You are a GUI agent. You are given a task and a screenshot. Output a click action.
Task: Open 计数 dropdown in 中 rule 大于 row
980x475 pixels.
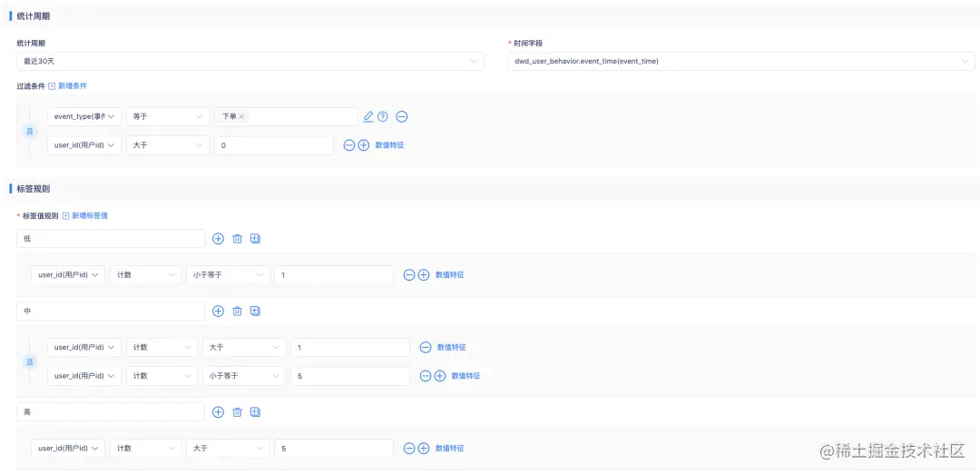pyautogui.click(x=162, y=347)
